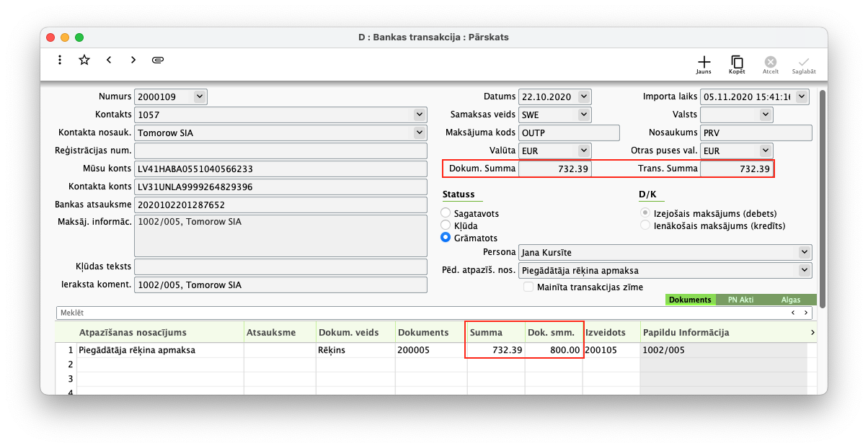Viewport: 868px width, 448px height.
Task: Sort by the Dokuments column header
Action: point(430,332)
